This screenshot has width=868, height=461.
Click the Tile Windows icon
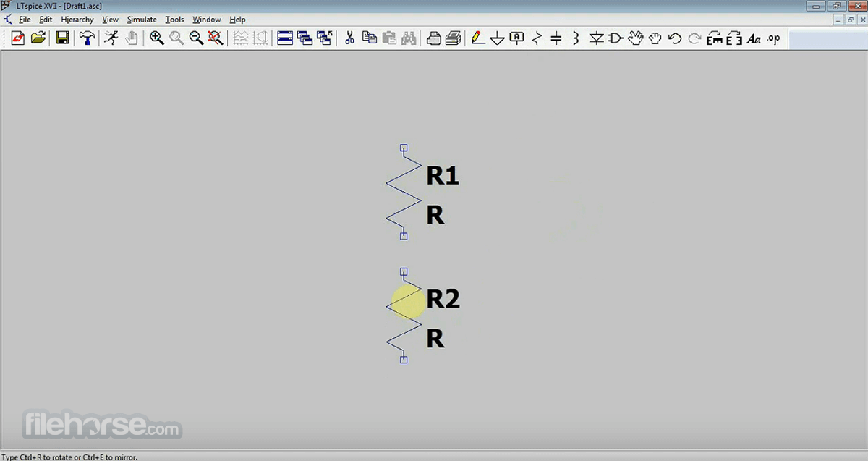click(x=285, y=38)
